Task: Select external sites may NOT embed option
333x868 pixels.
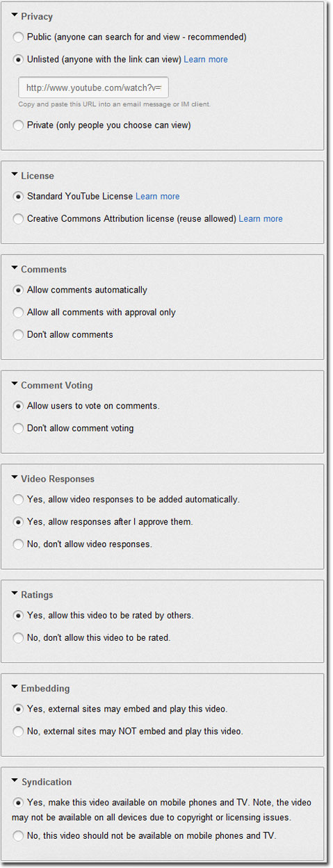Action: click(19, 732)
